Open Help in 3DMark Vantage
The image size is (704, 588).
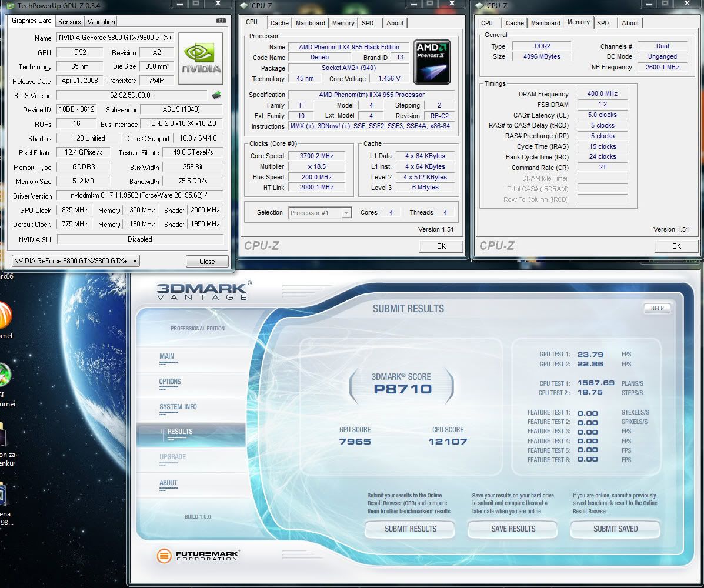pyautogui.click(x=658, y=308)
